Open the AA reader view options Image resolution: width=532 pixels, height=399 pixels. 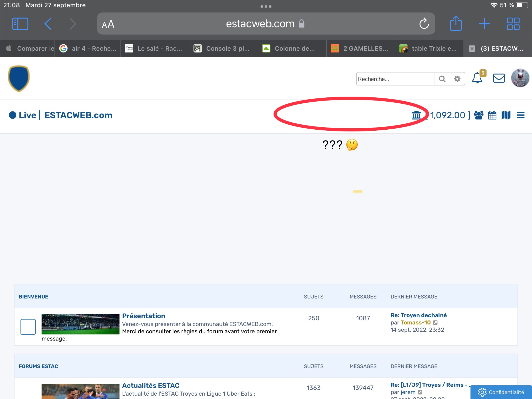click(108, 24)
